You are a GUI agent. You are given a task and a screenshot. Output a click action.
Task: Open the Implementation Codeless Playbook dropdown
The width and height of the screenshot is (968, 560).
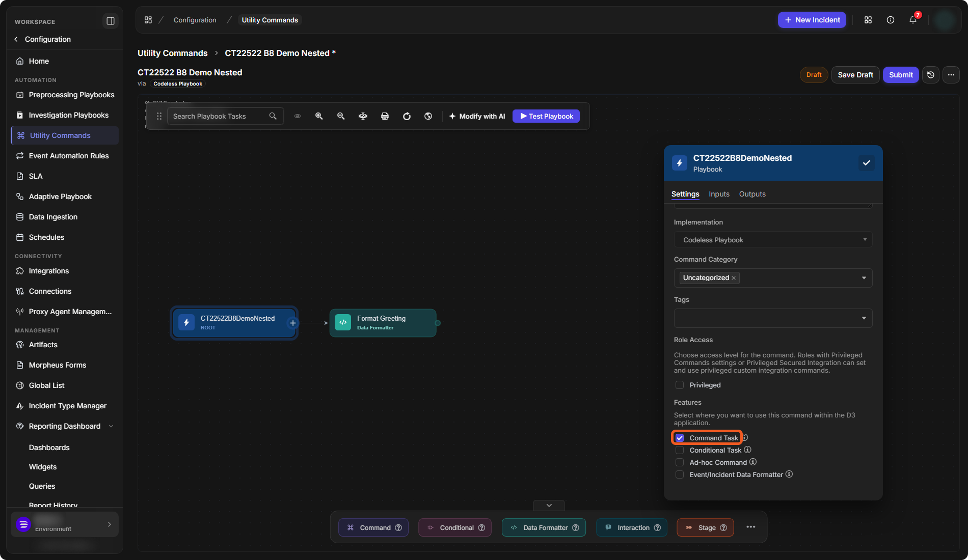pyautogui.click(x=773, y=240)
